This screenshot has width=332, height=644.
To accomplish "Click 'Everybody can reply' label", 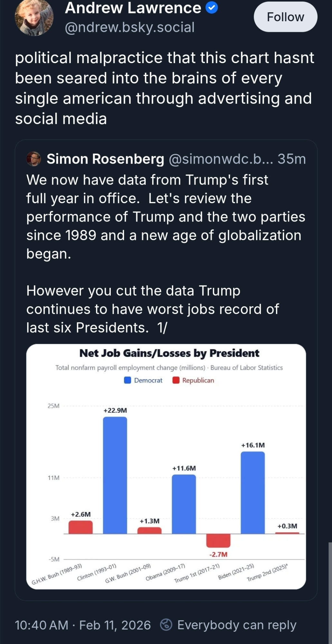I will [x=237, y=625].
